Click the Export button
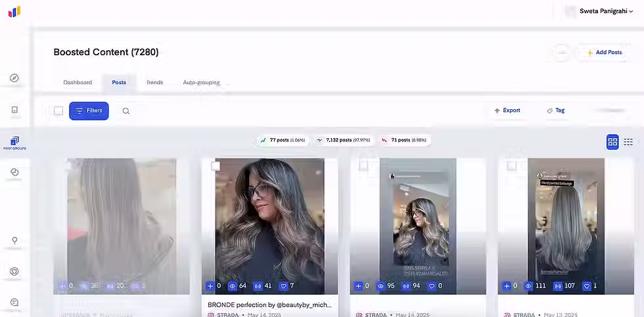 pyautogui.click(x=507, y=110)
